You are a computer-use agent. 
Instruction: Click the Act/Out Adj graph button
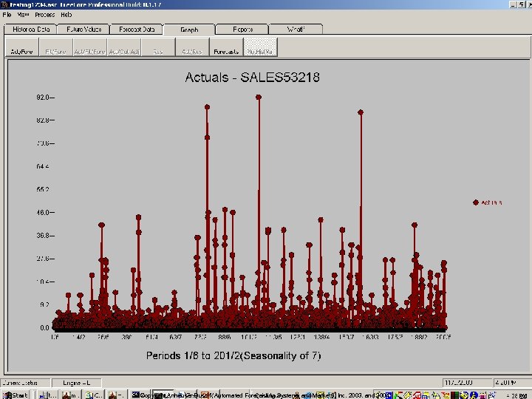[124, 47]
